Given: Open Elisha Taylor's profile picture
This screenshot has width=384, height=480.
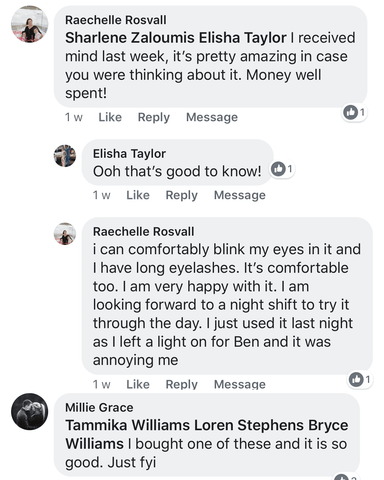Looking at the screenshot, I should (65, 156).
